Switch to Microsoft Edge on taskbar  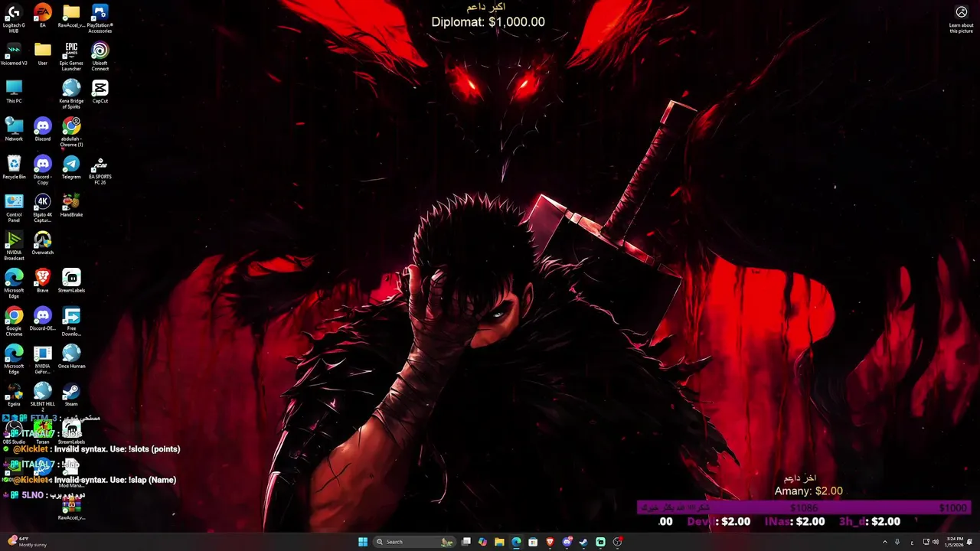516,542
